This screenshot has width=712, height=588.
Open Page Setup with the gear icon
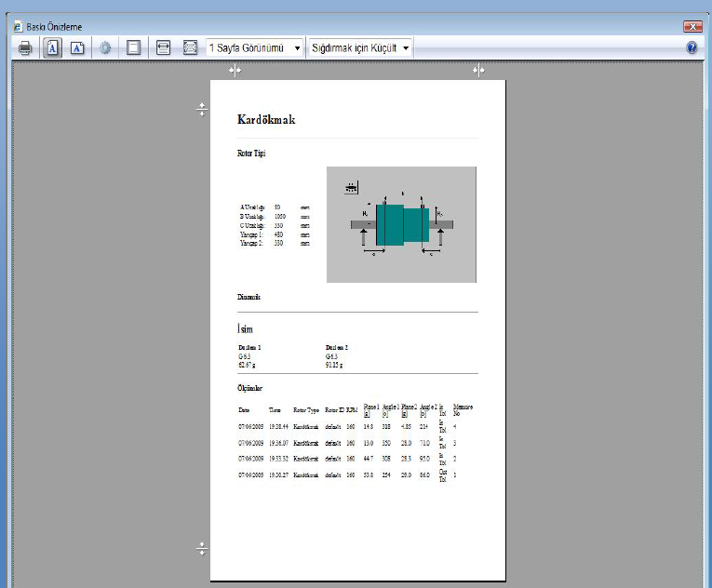105,47
